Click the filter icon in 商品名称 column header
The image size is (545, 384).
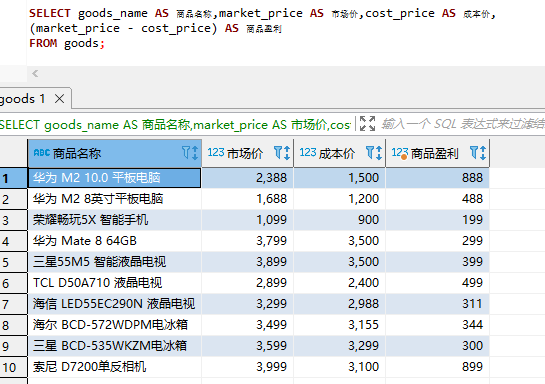coord(186,153)
